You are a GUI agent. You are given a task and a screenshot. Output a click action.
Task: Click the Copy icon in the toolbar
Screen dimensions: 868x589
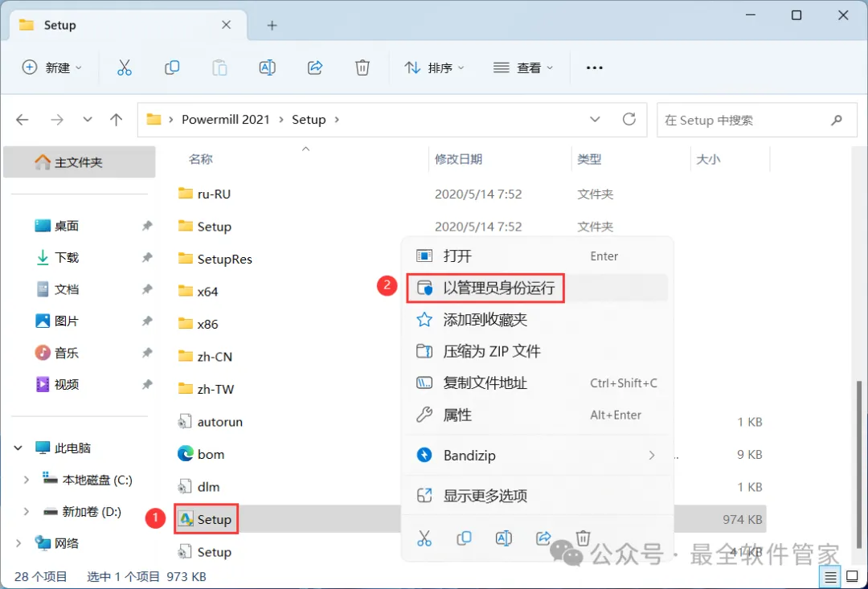point(172,67)
